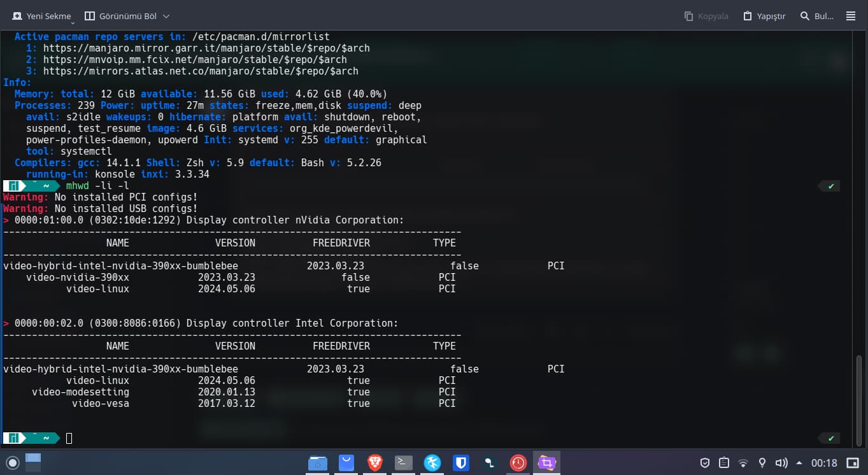The width and height of the screenshot is (868, 475).
Task: Click the mirror URL manjaro.mirror.garr.it
Action: 207,48
